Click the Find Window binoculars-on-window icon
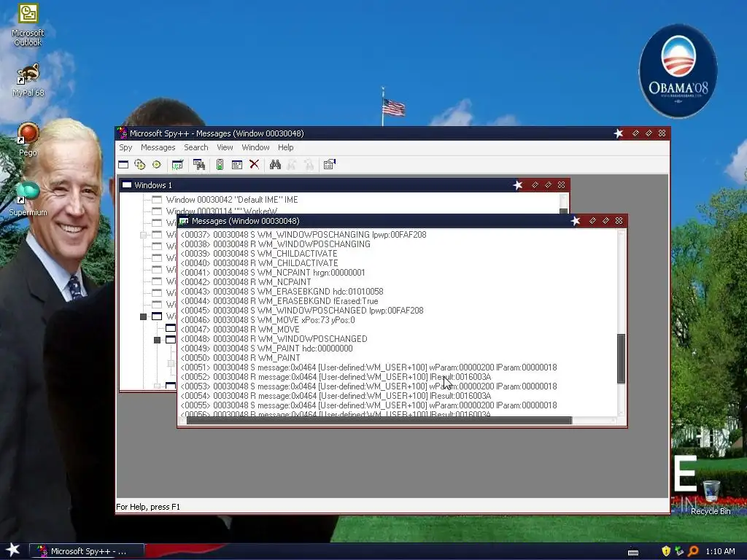Image resolution: width=747 pixels, height=560 pixels. coord(199,165)
